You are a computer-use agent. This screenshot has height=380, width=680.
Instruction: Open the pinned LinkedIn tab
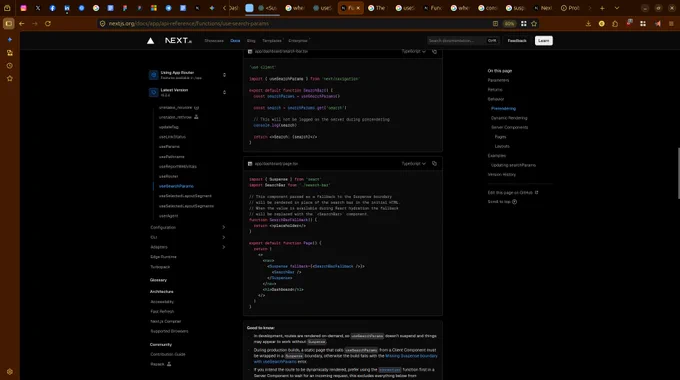pyautogui.click(x=67, y=8)
